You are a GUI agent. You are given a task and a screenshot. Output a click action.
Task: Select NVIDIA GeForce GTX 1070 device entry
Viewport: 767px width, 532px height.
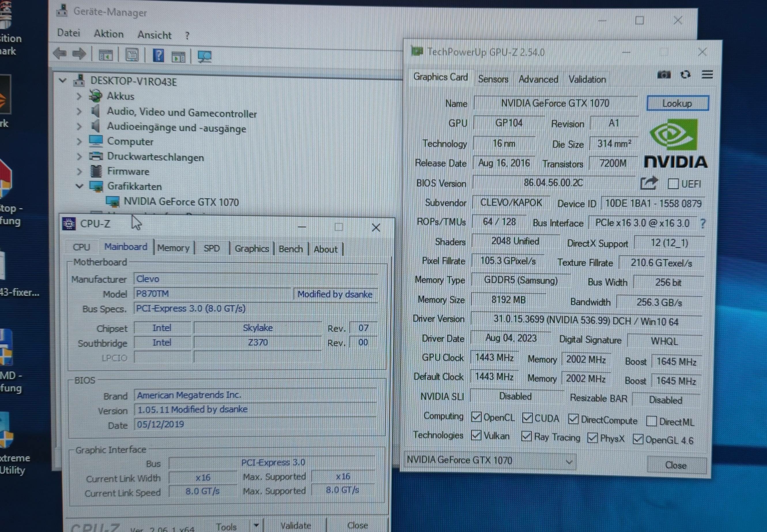181,202
